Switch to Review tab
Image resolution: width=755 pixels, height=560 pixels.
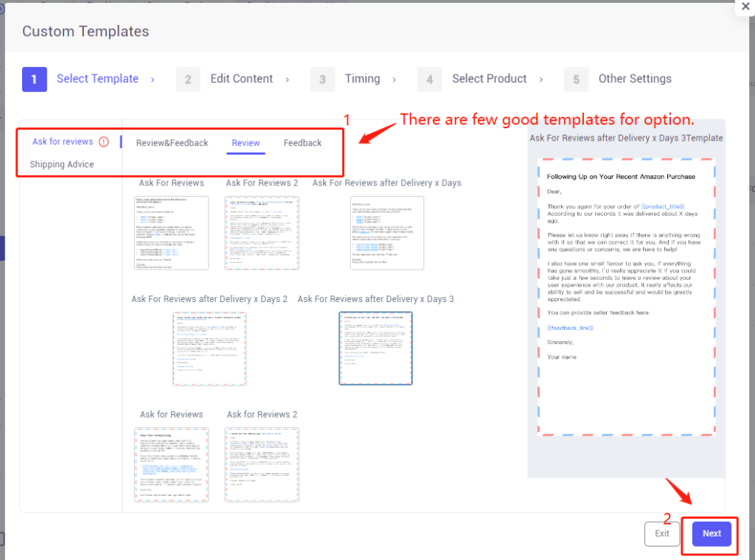tap(246, 143)
